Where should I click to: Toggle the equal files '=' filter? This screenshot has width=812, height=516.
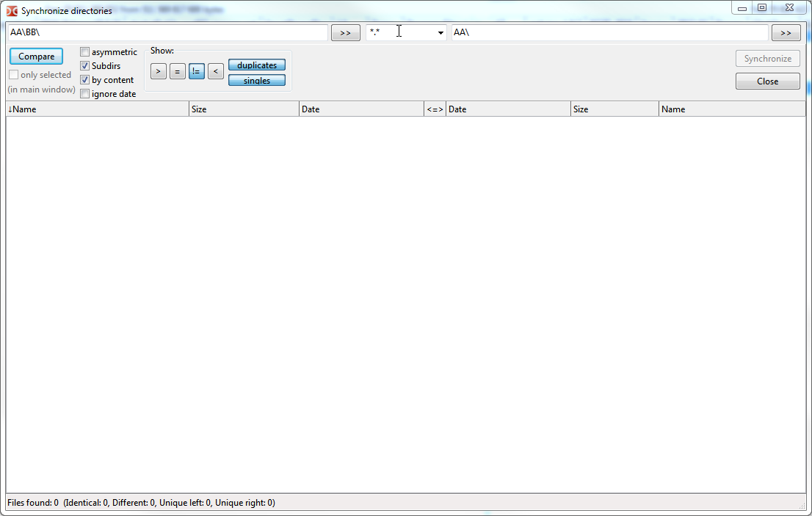tap(178, 71)
